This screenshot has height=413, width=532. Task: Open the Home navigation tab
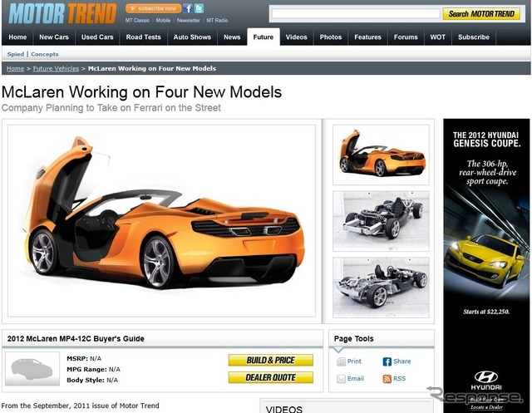tap(17, 37)
